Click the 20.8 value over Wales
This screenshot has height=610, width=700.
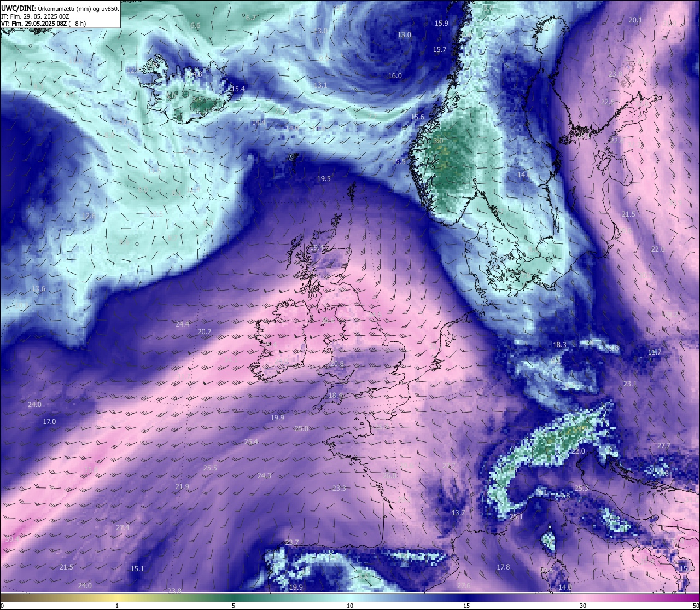(x=337, y=364)
